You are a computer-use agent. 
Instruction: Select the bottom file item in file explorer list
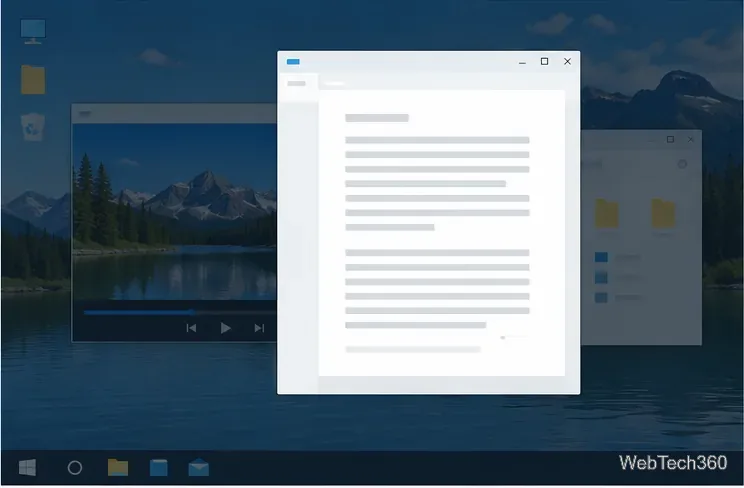click(618, 298)
